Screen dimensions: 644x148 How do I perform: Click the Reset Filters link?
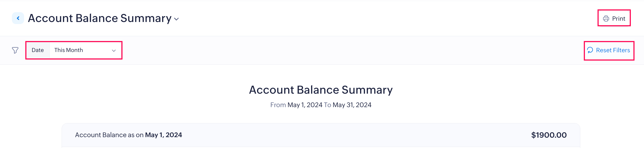(613, 50)
